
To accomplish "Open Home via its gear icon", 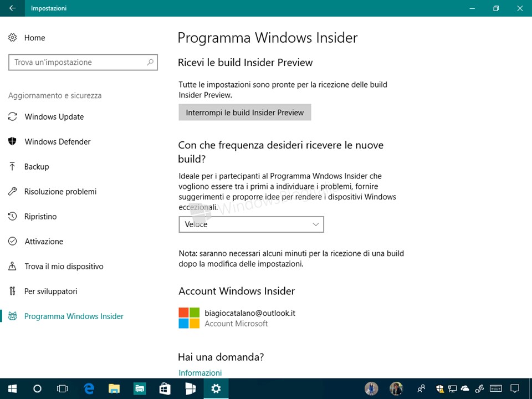I will coord(13,37).
